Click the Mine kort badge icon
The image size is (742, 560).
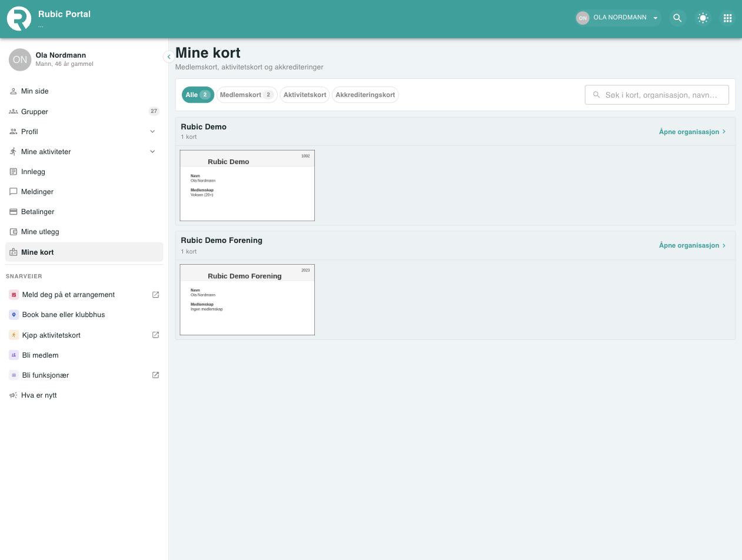(x=14, y=252)
